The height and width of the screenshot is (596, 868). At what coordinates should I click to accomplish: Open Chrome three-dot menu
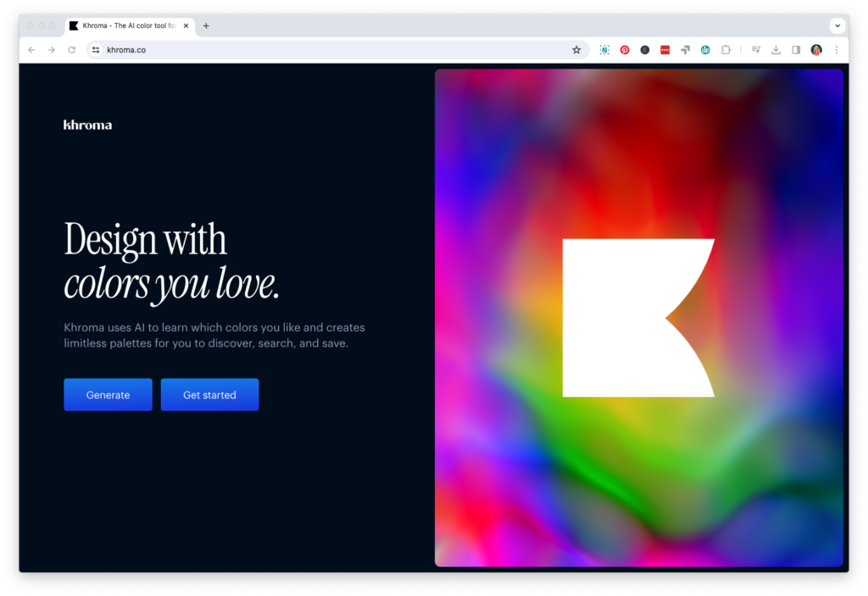pos(837,50)
